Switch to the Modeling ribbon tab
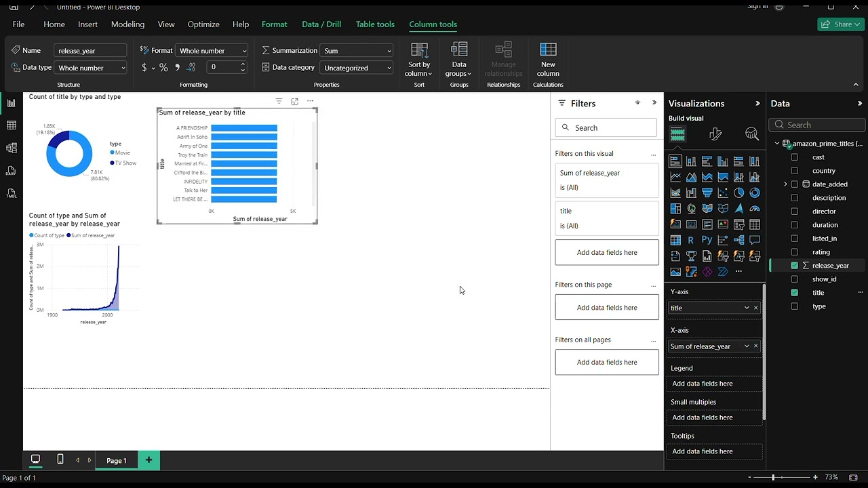 (127, 24)
